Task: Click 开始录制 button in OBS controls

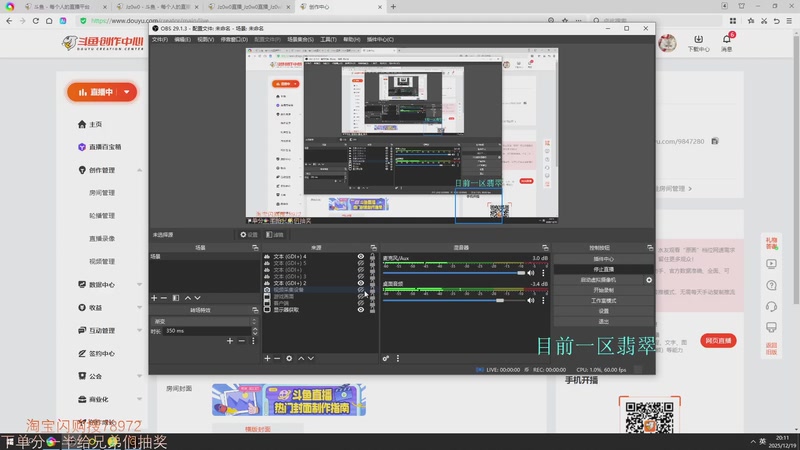Action: click(x=604, y=290)
